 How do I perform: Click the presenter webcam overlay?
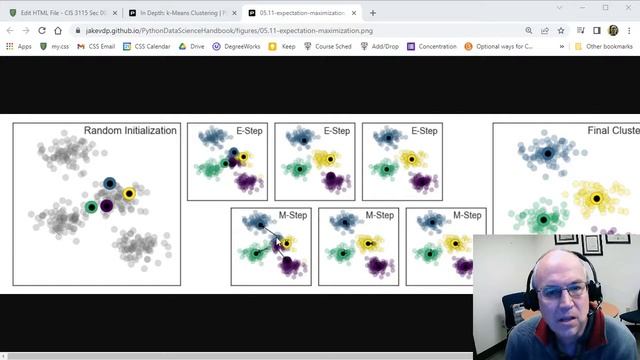556,297
